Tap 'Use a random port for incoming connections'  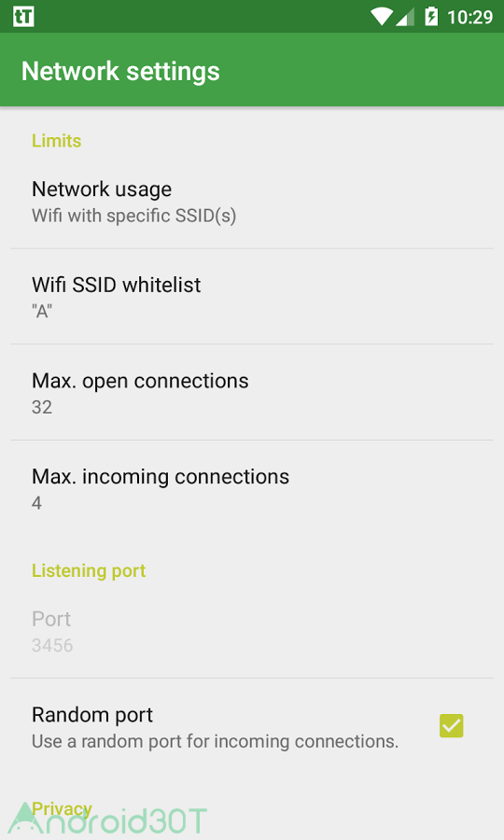[x=215, y=741]
